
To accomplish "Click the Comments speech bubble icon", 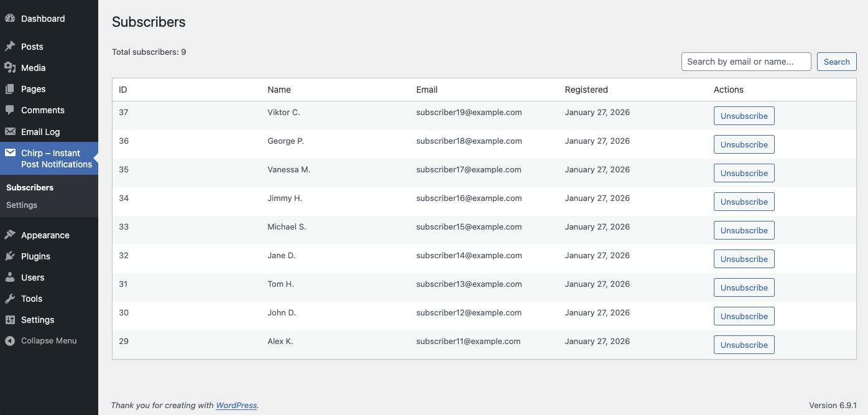I will point(10,110).
